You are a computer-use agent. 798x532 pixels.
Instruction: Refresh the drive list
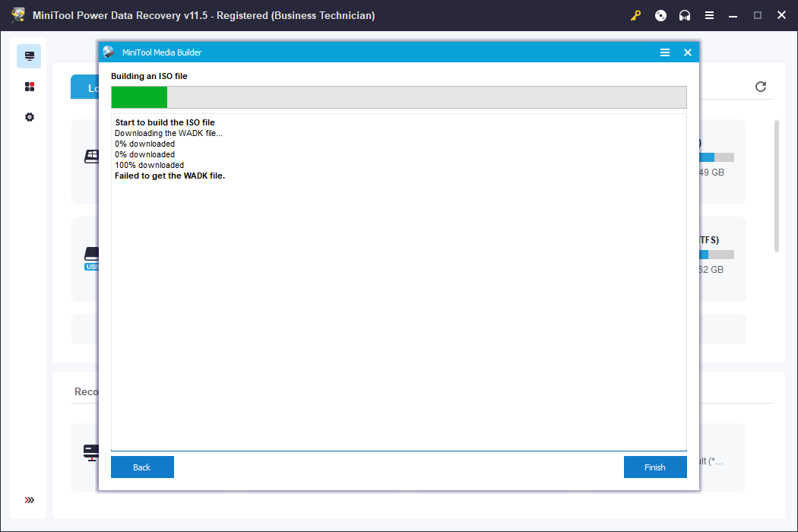pos(761,87)
